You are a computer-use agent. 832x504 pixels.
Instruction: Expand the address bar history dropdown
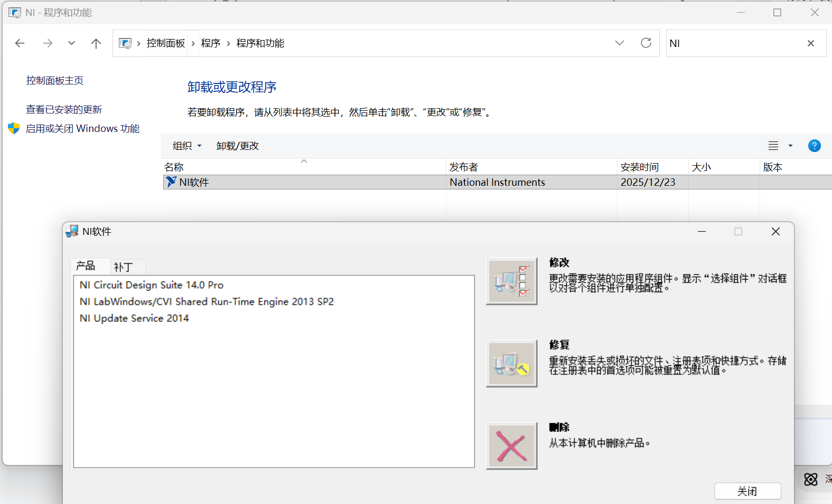tap(620, 43)
